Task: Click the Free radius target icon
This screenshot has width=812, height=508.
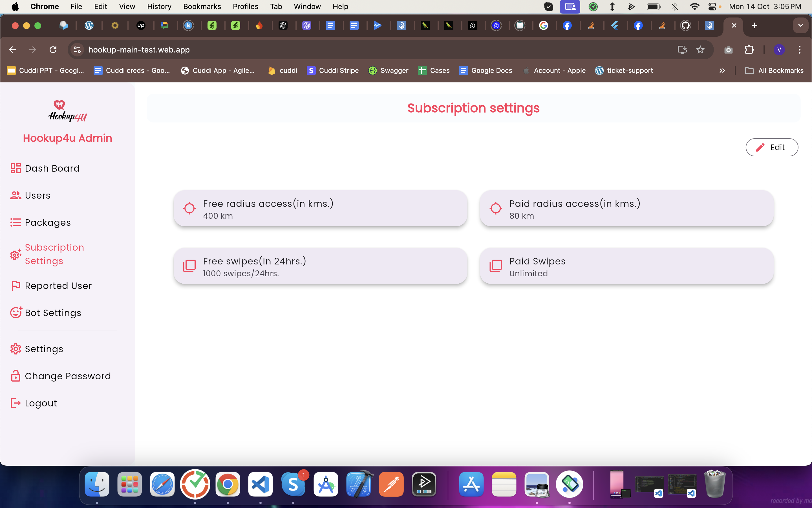Action: (189, 208)
